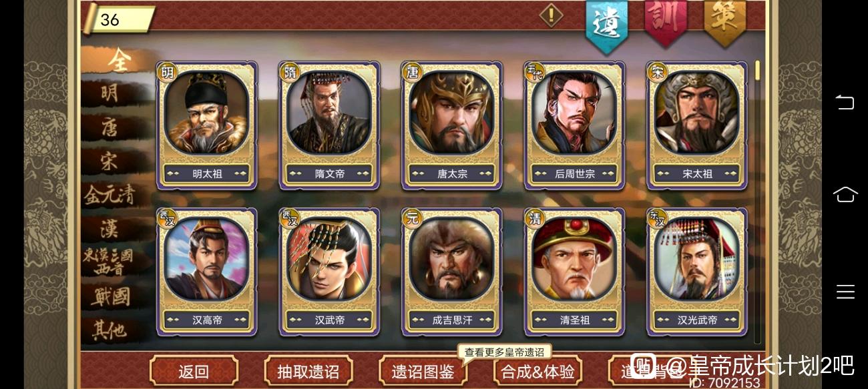868x389 pixels.
Task: Filter by the 金元清 dynasty tab
Action: point(110,195)
